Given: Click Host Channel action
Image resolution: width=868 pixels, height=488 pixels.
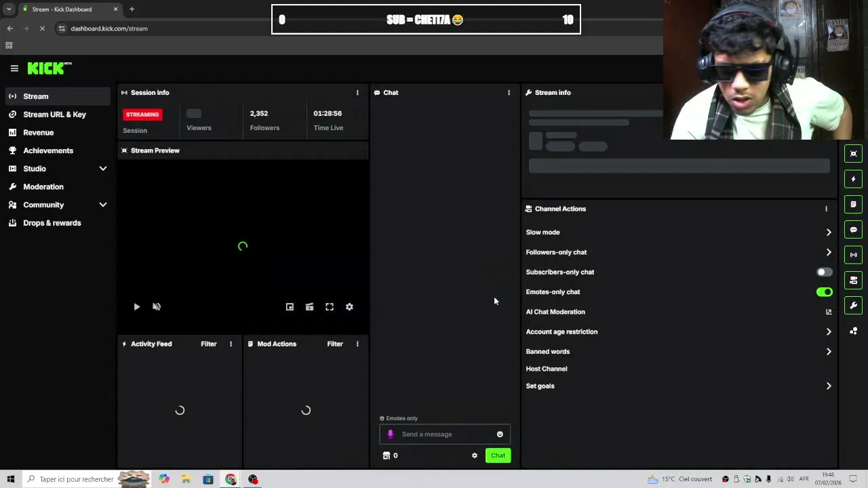Looking at the screenshot, I should click(x=547, y=369).
